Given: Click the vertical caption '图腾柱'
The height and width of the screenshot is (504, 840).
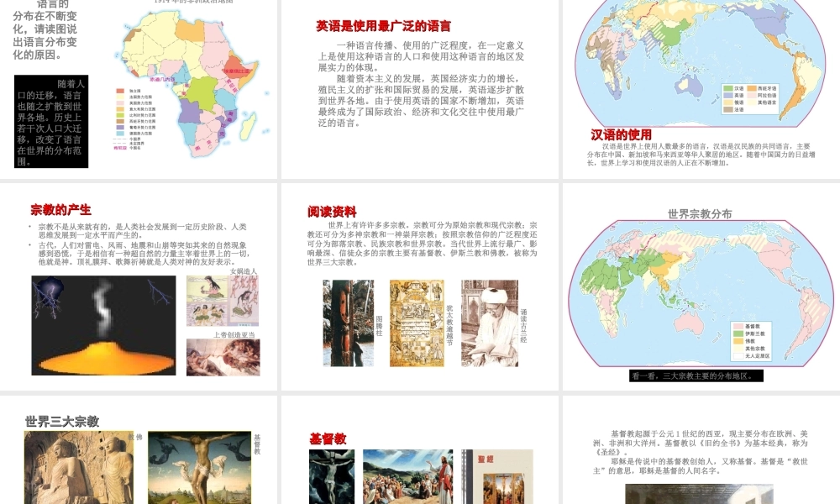Looking at the screenshot, I should (380, 326).
